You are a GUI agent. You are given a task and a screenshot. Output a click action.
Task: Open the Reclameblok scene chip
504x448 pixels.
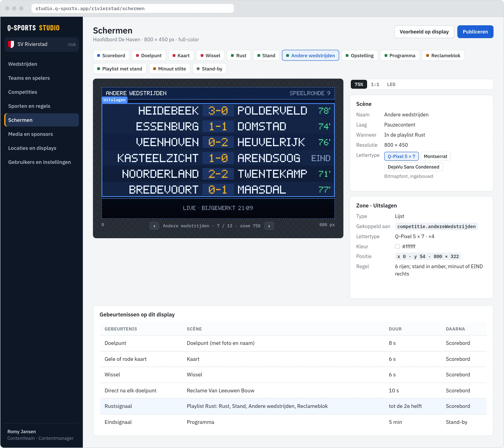tap(443, 55)
